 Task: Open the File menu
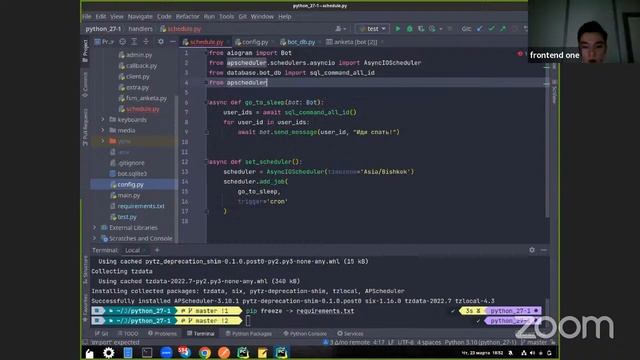click(x=87, y=16)
